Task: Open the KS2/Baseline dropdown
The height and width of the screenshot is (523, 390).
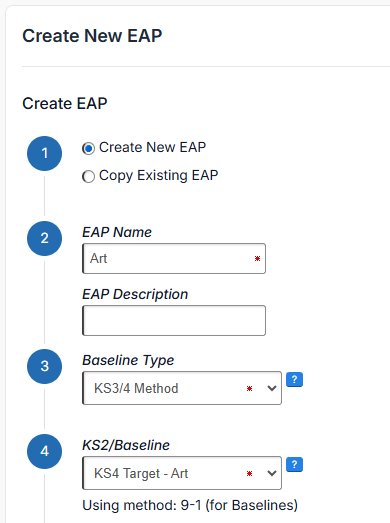Action: [182, 473]
